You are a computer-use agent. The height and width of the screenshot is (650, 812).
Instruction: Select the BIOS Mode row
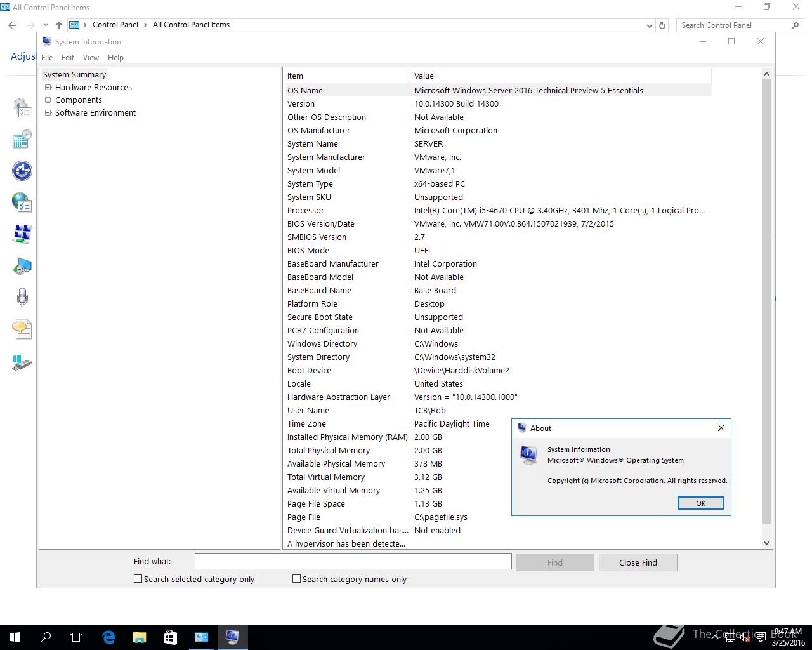[x=498, y=250]
